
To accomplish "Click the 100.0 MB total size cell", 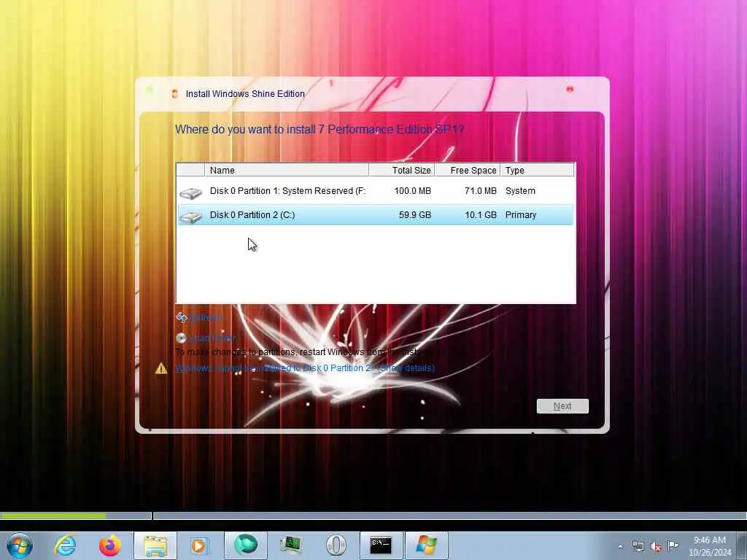I will (x=413, y=191).
